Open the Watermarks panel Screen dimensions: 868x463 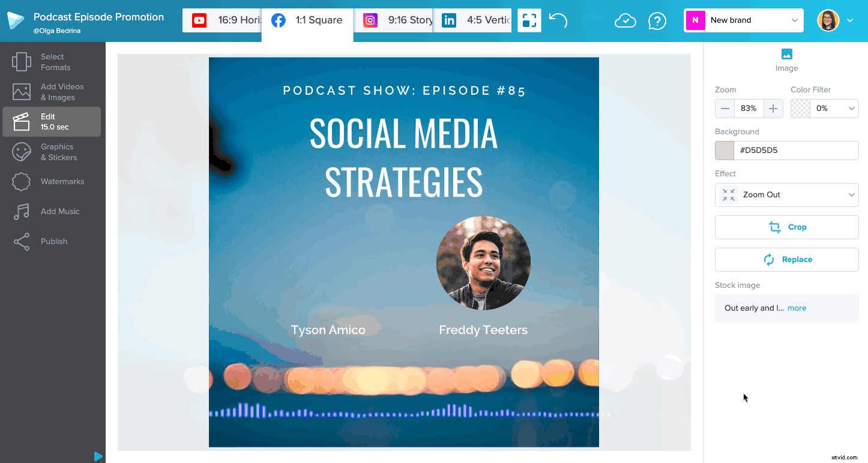coord(52,181)
